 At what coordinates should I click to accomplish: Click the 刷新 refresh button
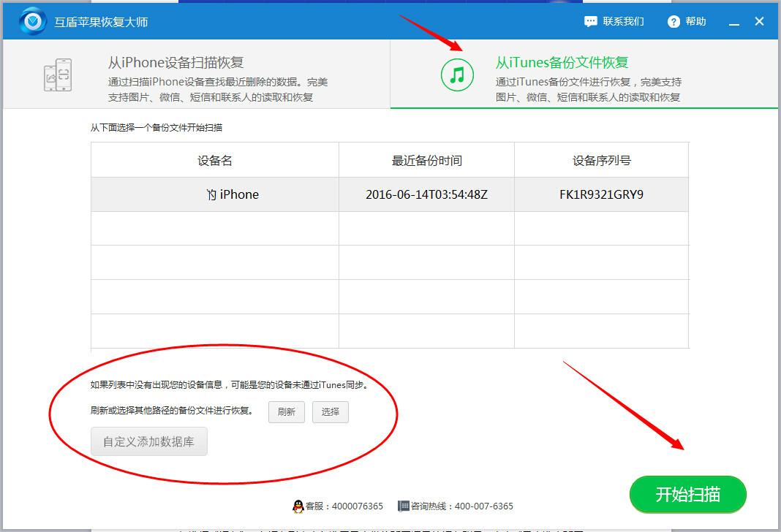287,412
